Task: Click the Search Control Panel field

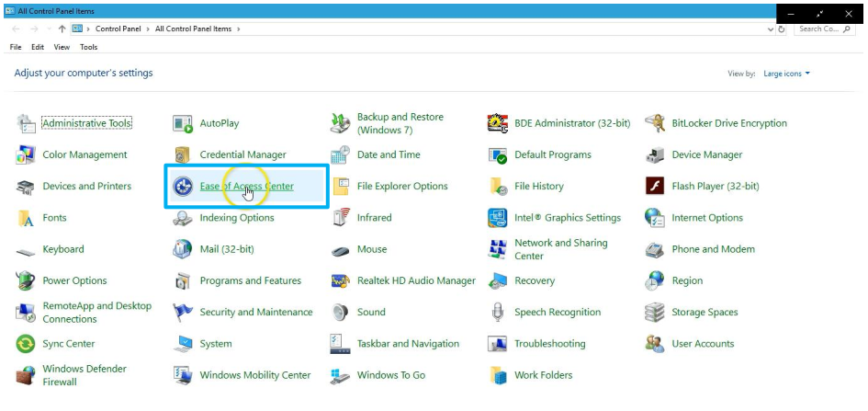Action: [x=824, y=29]
